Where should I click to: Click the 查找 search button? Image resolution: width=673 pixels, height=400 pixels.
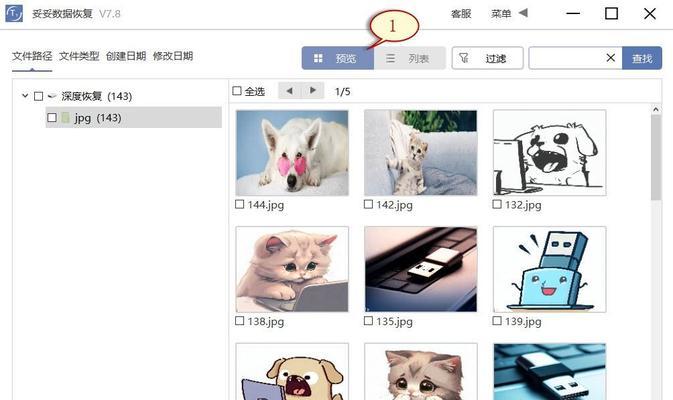click(642, 58)
